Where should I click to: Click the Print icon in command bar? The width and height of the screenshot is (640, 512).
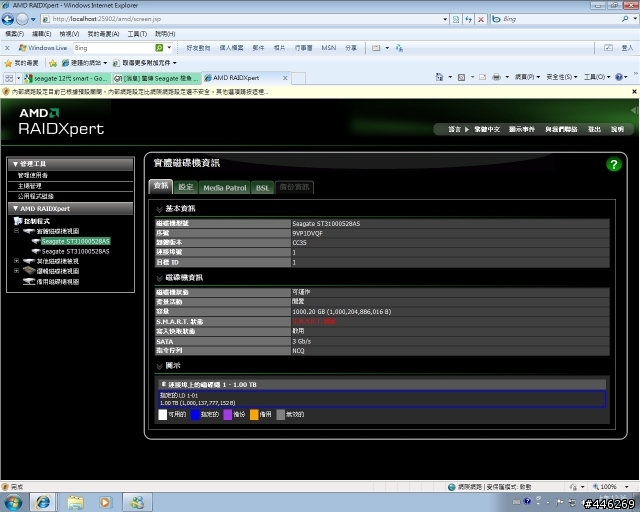point(496,77)
